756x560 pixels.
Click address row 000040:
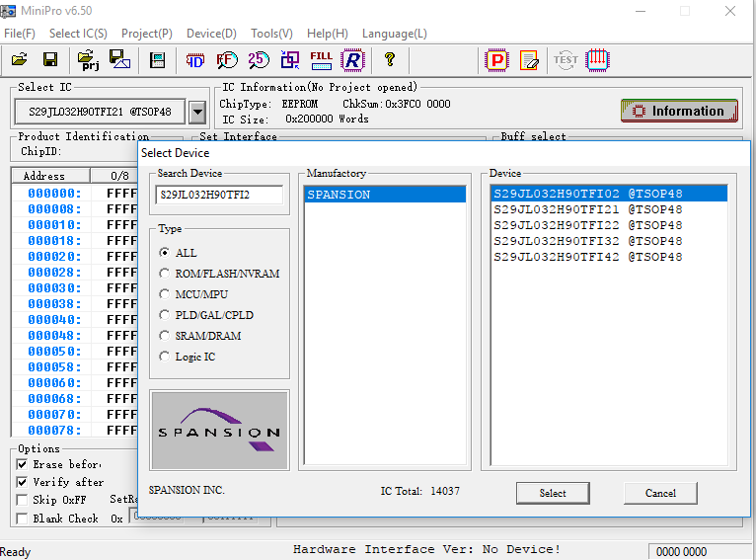click(54, 320)
